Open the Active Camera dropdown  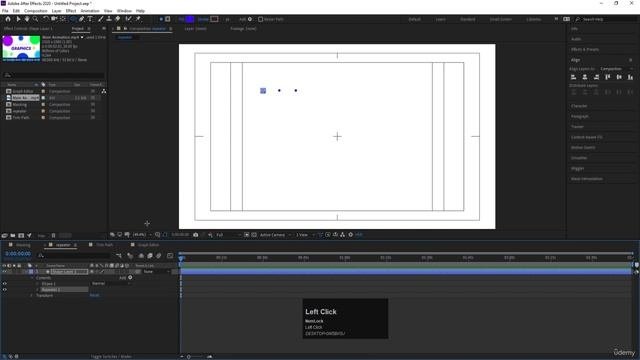click(276, 235)
